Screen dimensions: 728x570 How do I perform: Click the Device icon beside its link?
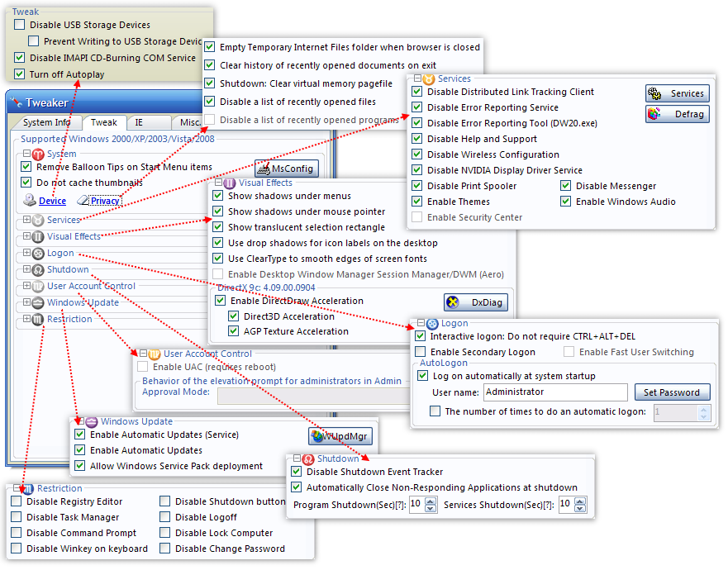(x=30, y=200)
